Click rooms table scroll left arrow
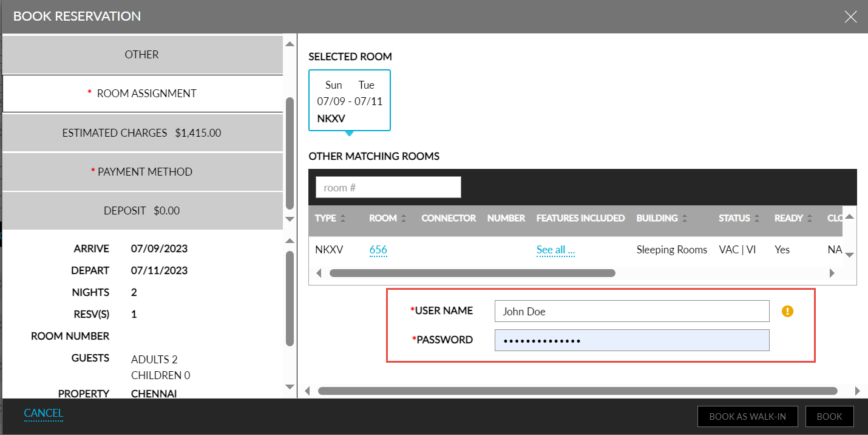Image resolution: width=868 pixels, height=435 pixels. (x=319, y=273)
